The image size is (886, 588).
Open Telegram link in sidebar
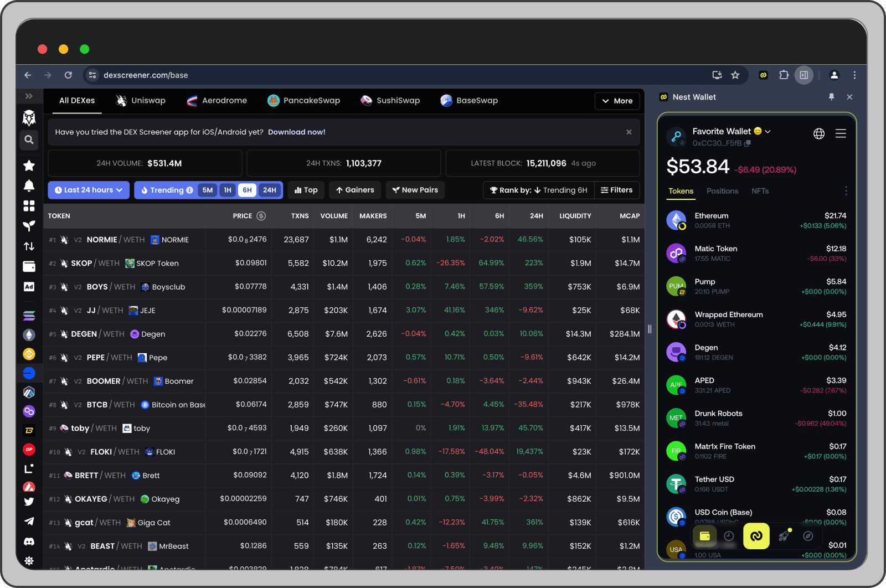point(29,522)
